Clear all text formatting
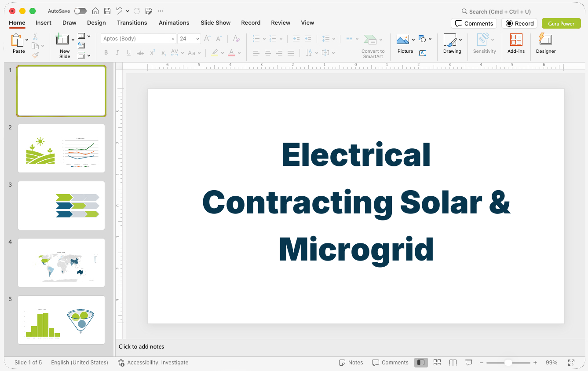Image resolution: width=588 pixels, height=371 pixels. (237, 39)
